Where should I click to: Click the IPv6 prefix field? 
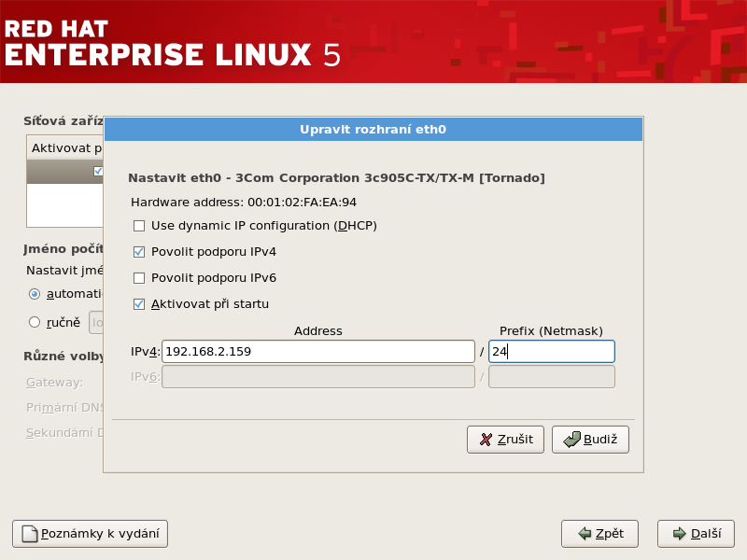pos(551,377)
